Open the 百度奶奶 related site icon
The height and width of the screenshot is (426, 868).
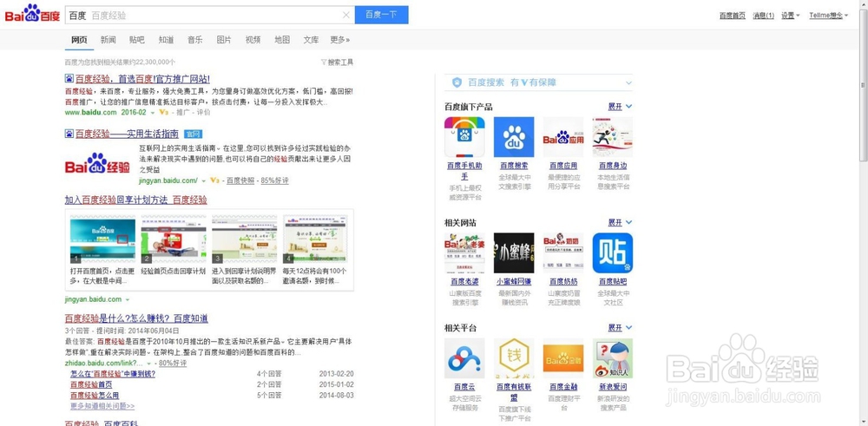click(563, 252)
